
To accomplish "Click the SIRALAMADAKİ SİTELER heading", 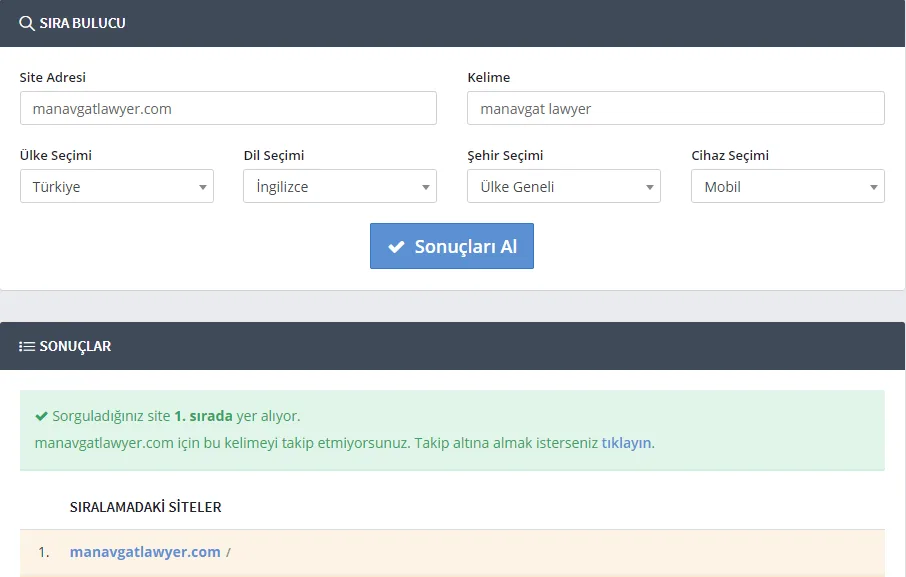I will (146, 507).
